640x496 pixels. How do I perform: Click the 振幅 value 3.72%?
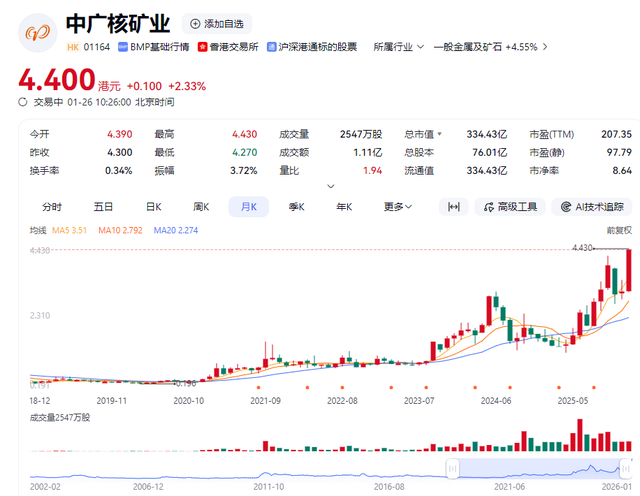tap(244, 170)
